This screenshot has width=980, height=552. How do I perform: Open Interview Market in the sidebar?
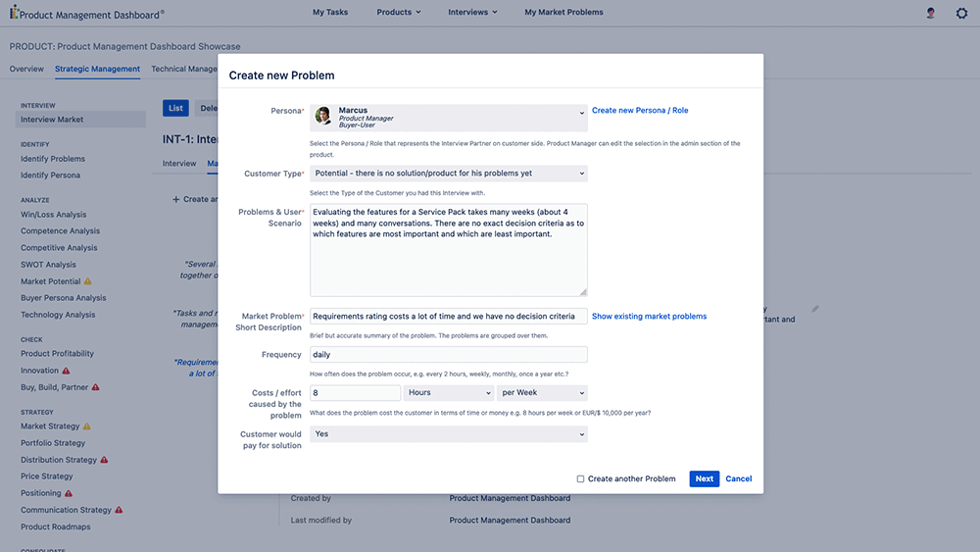(x=80, y=120)
